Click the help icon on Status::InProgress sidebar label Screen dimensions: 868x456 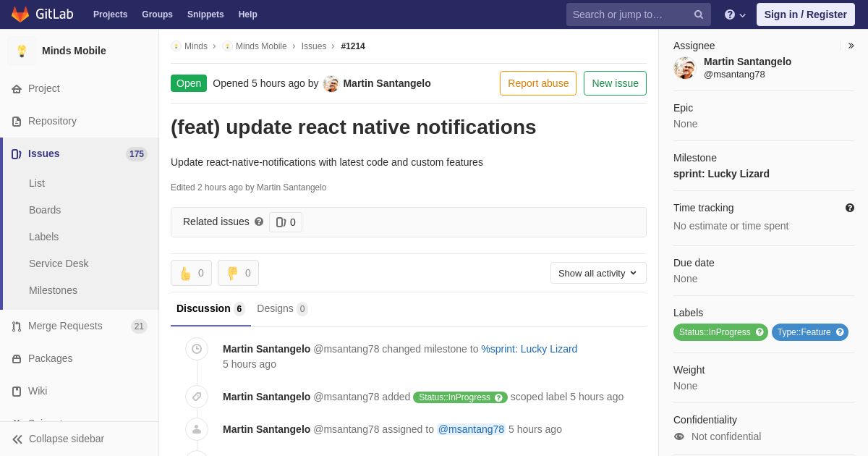(x=759, y=332)
